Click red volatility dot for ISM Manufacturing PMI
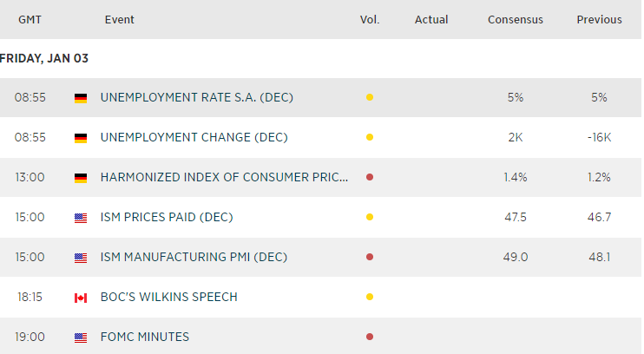This screenshot has height=354, width=644. coord(370,258)
